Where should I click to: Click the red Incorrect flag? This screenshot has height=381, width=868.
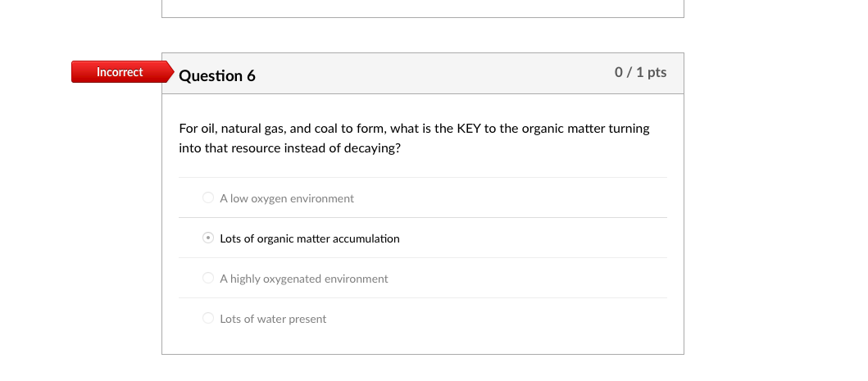click(x=119, y=72)
